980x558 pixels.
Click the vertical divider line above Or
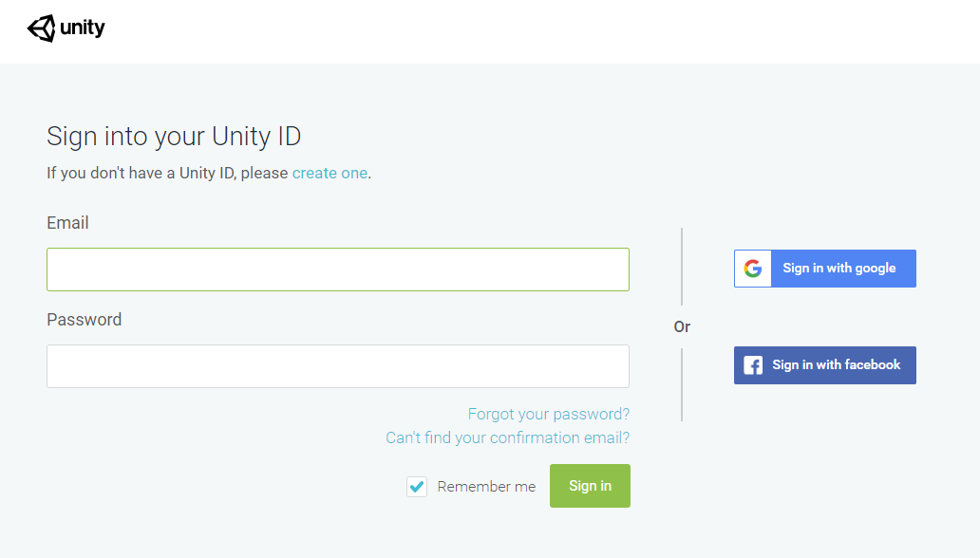coord(682,266)
